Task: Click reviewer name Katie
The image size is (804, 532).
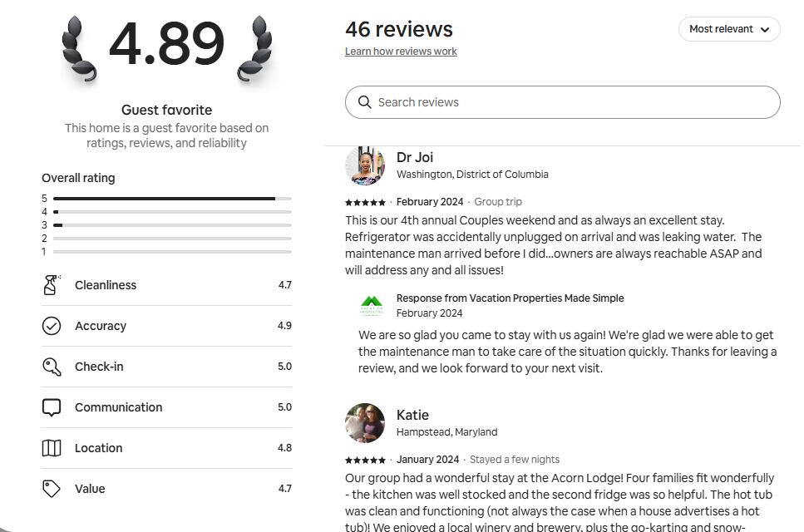Action: pyautogui.click(x=412, y=415)
